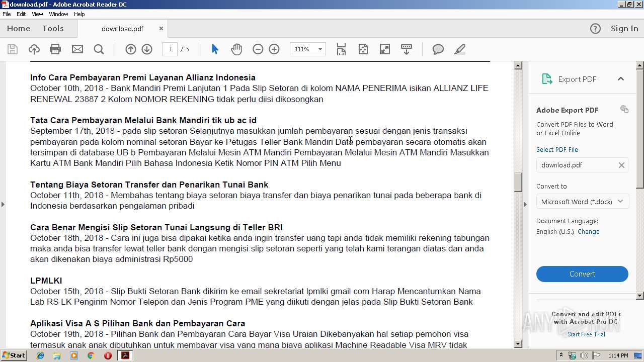Click document scrollbar up arrow
Screen dimensions: 644x362
tap(518, 65)
